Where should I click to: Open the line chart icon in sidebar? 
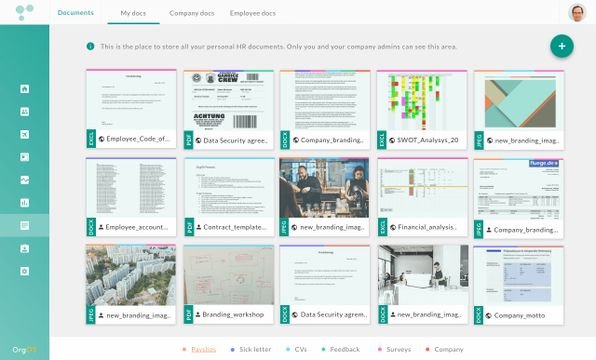[24, 180]
